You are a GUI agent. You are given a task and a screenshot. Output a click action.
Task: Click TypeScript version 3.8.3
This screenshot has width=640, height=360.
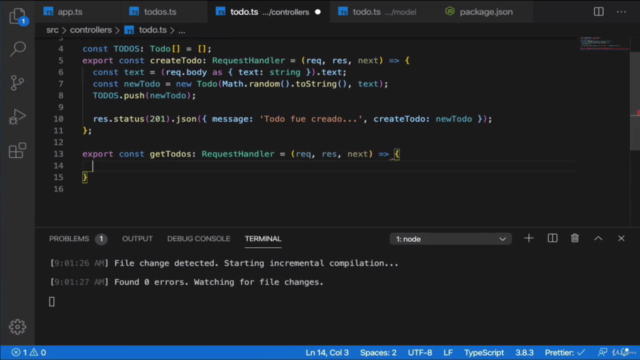(524, 352)
